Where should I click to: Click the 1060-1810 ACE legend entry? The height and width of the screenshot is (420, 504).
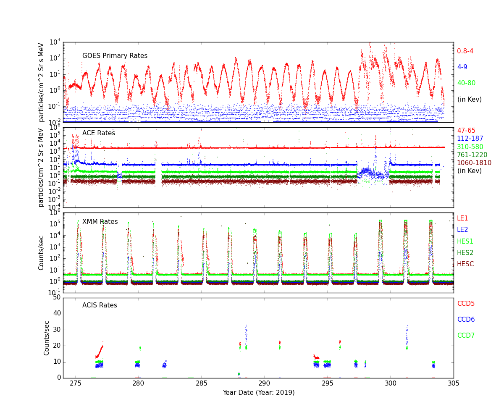[474, 163]
